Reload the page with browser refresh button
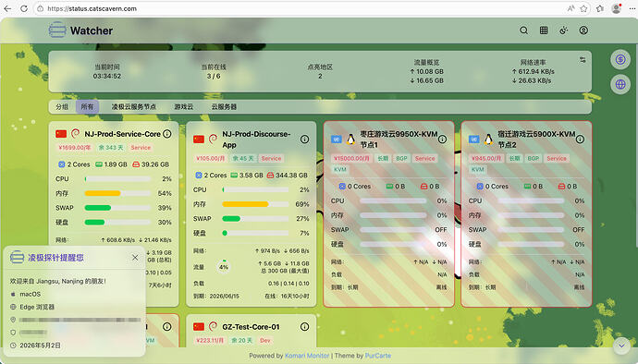The image size is (638, 364). coord(24,8)
